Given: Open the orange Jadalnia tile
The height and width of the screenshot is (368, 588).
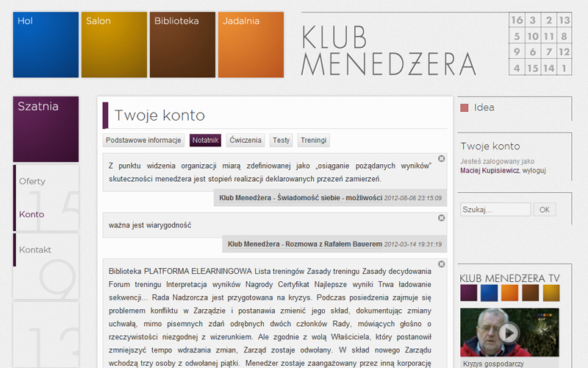Looking at the screenshot, I should pyautogui.click(x=251, y=45).
